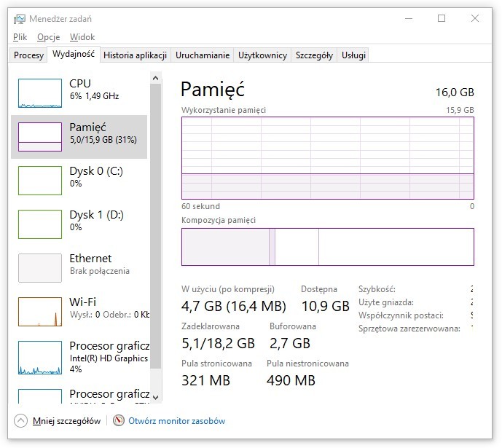Viewport: 502px width, 448px height.
Task: Click the Pula stronicowana 321 MB value
Action: coord(205,380)
